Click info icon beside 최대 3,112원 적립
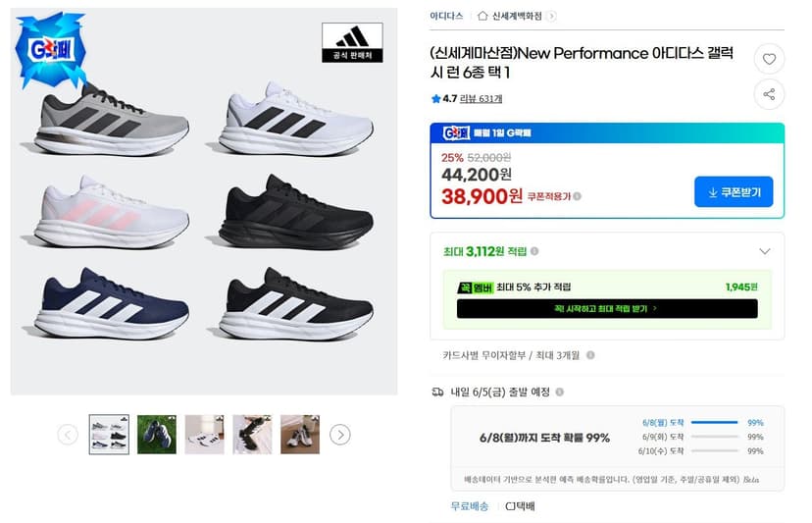Image resolution: width=812 pixels, height=523 pixels. point(534,251)
